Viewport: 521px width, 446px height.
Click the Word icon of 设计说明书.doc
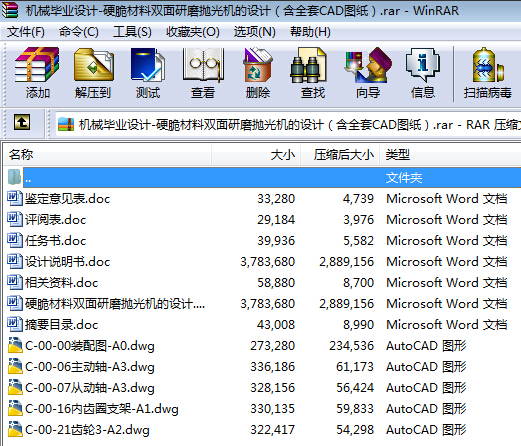click(15, 261)
